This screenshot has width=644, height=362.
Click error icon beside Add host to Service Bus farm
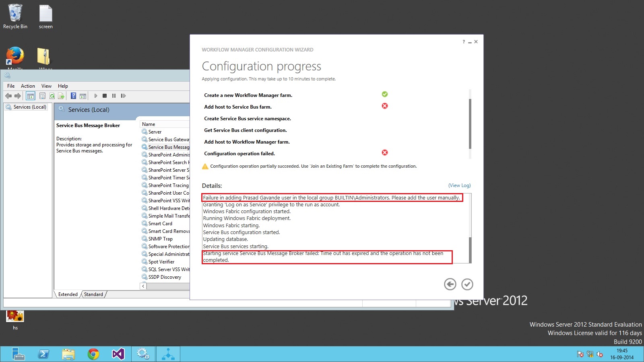click(x=385, y=106)
